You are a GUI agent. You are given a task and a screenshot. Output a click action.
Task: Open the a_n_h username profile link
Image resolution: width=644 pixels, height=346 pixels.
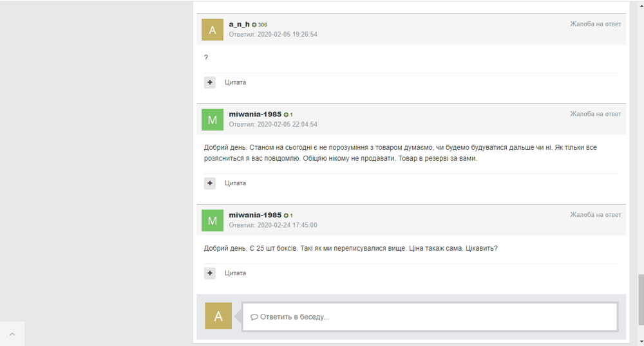pos(239,24)
